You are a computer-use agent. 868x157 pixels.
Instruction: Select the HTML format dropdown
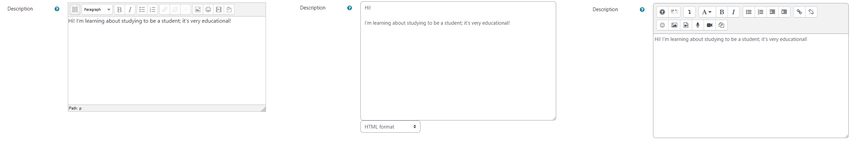[390, 127]
